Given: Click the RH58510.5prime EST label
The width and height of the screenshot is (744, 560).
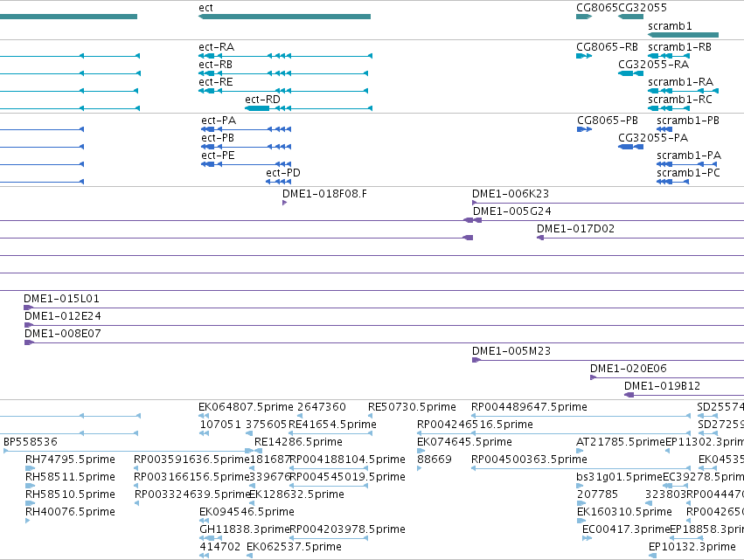Looking at the screenshot, I should pos(70,495).
